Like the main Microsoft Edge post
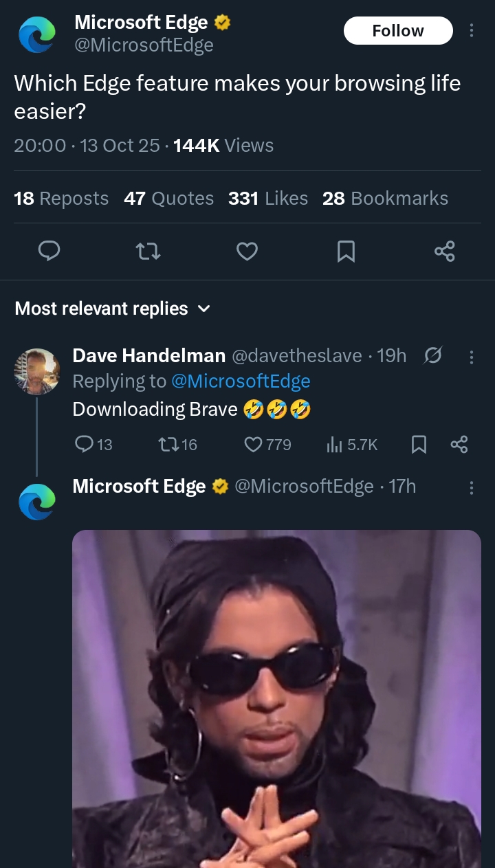Screen dimensions: 495x868 [x=247, y=252]
